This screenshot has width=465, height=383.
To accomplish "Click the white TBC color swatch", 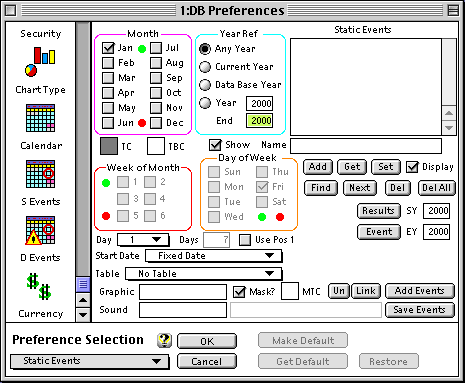I will tap(156, 146).
